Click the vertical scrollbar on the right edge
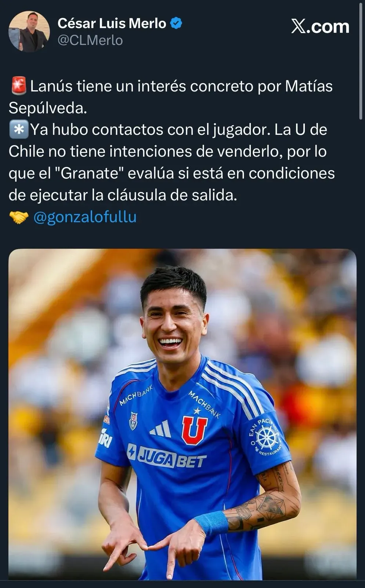The image size is (365, 588). (x=361, y=61)
